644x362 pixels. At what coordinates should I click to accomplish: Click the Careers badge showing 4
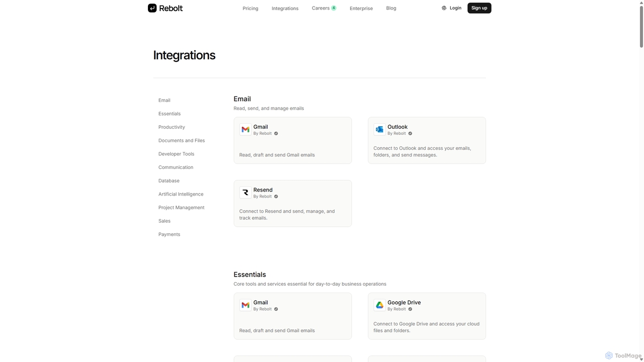click(x=334, y=8)
